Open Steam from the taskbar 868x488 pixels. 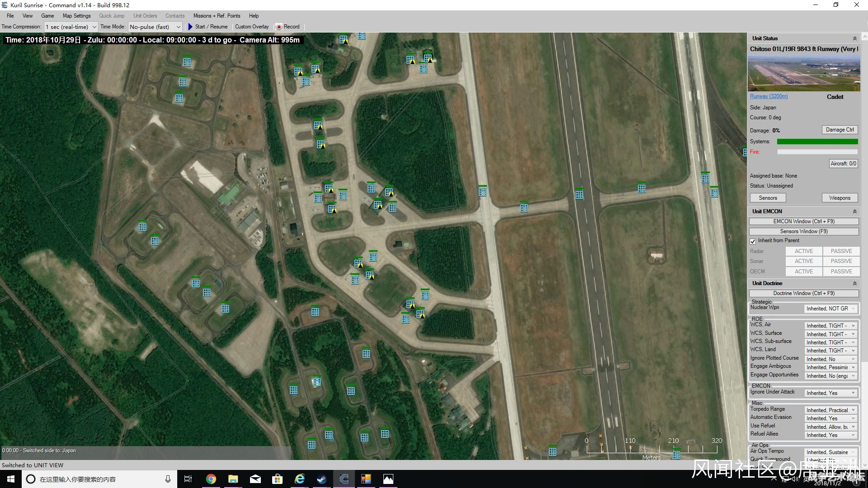(x=321, y=479)
